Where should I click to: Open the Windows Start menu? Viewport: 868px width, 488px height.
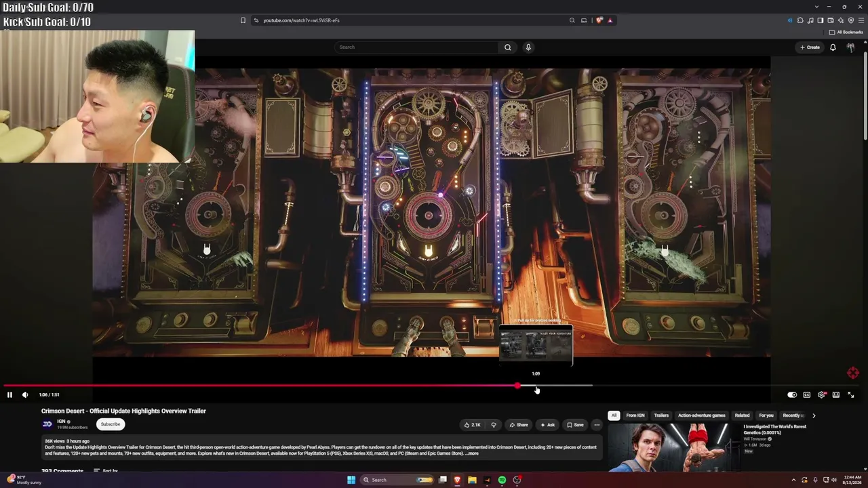click(x=351, y=480)
